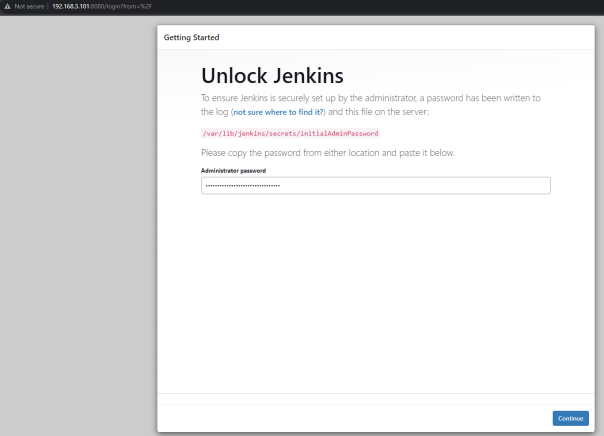This screenshot has width=604, height=436.
Task: Focus the Administrator password input field
Action: pos(375,185)
